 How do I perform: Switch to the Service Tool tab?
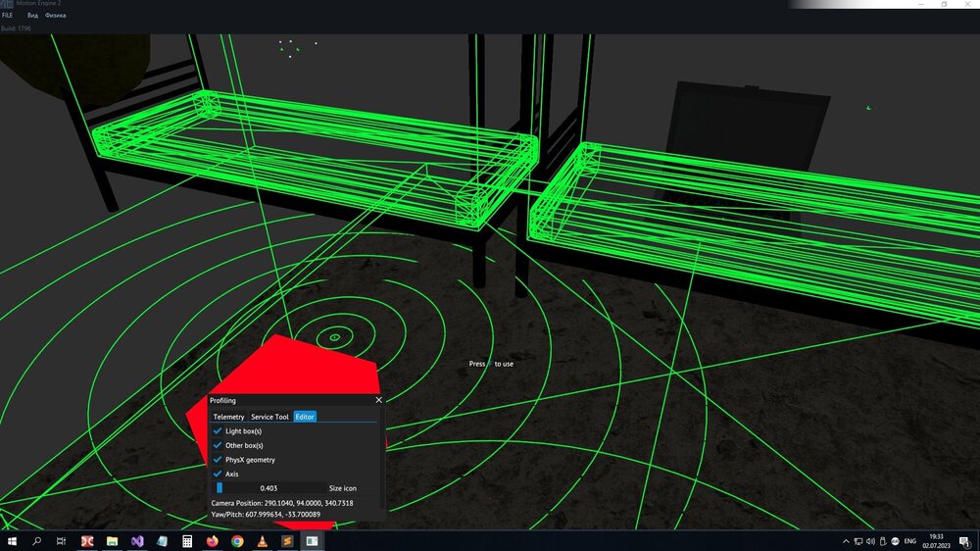(x=269, y=417)
